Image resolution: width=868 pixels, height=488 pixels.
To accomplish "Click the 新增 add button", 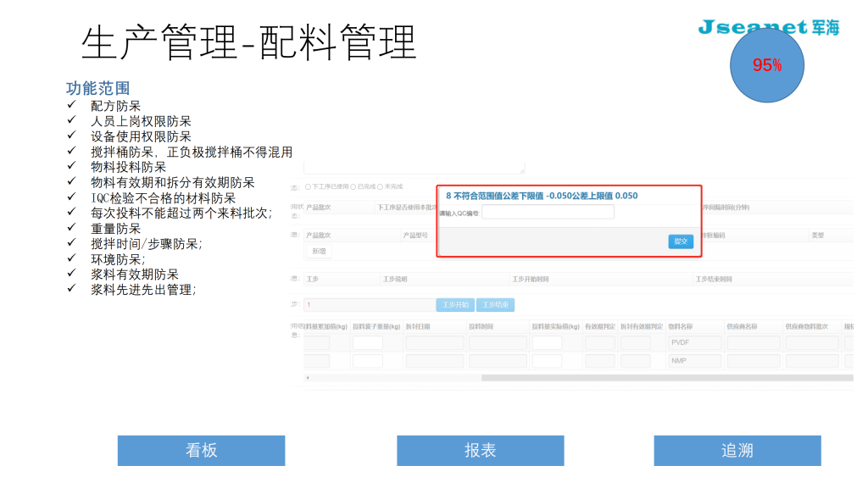I will pyautogui.click(x=319, y=251).
